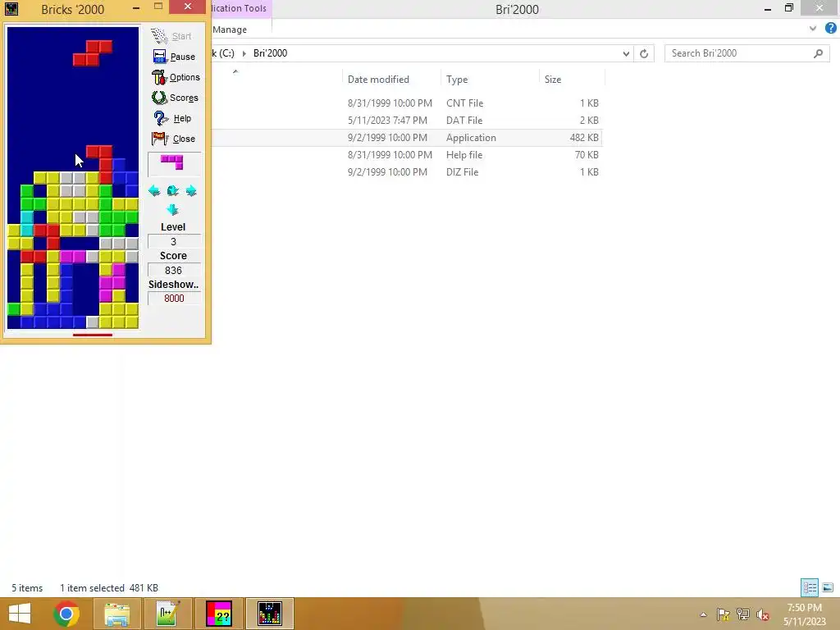Select the DAT File row

coord(407,120)
